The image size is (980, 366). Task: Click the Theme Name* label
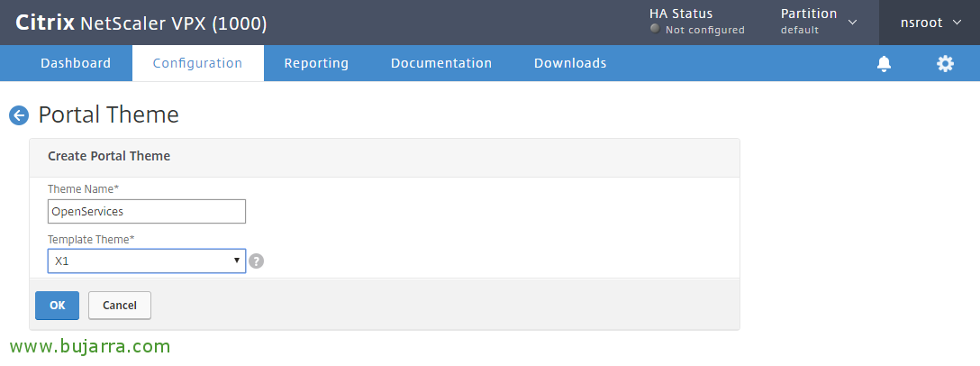coord(83,188)
